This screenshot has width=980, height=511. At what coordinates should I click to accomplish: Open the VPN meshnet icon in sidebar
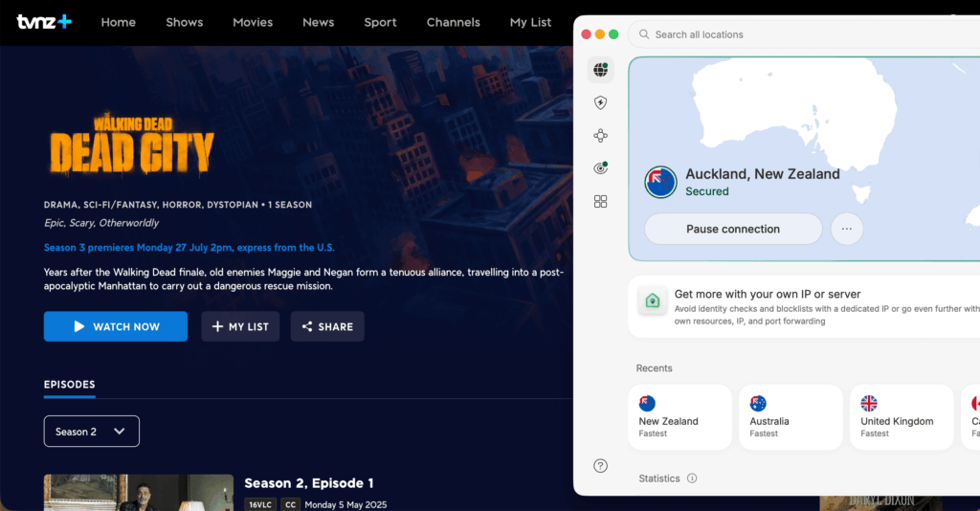click(x=601, y=136)
